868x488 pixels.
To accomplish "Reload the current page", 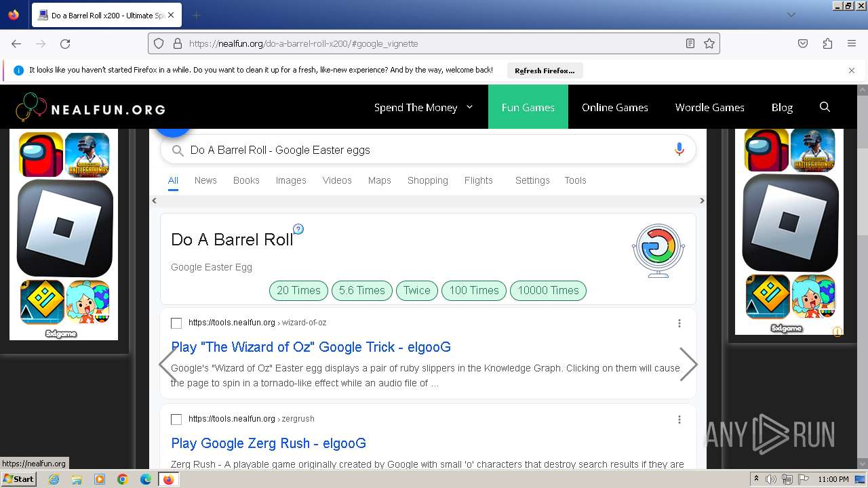I will point(65,43).
